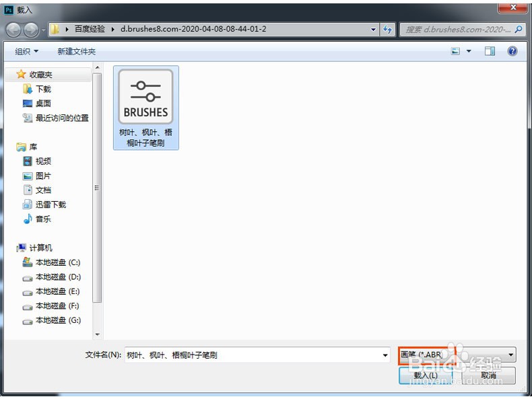The image size is (532, 399).
Task: Select 库 in navigation pane
Action: click(33, 147)
